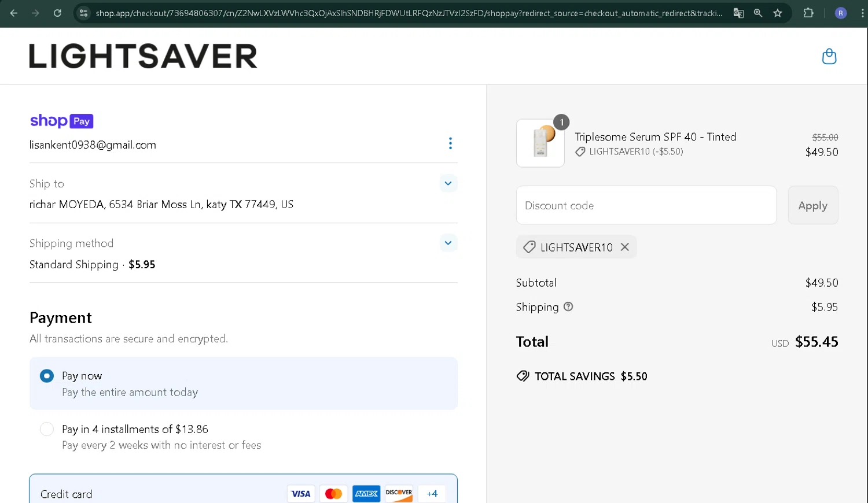Click the Total amount $55.45
This screenshot has height=503, width=868.
point(816,342)
